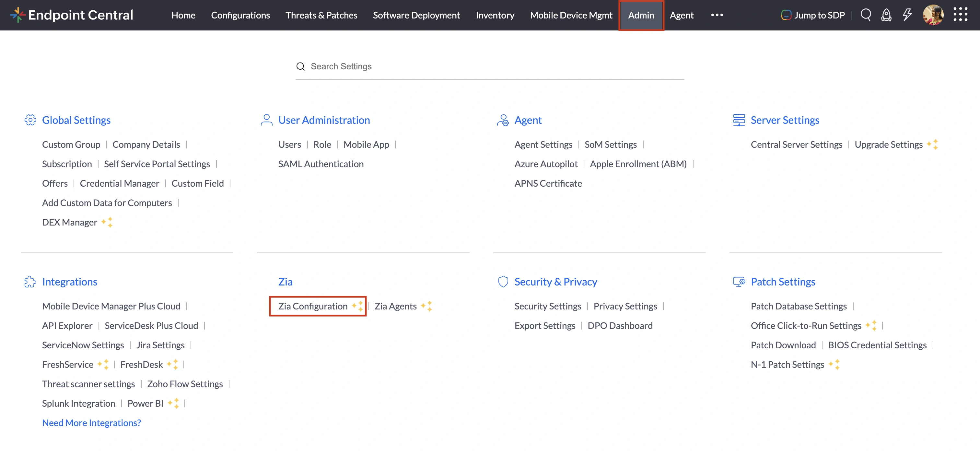Open the apps grid launcher icon
Viewport: 980px width, 453px height.
tap(960, 15)
